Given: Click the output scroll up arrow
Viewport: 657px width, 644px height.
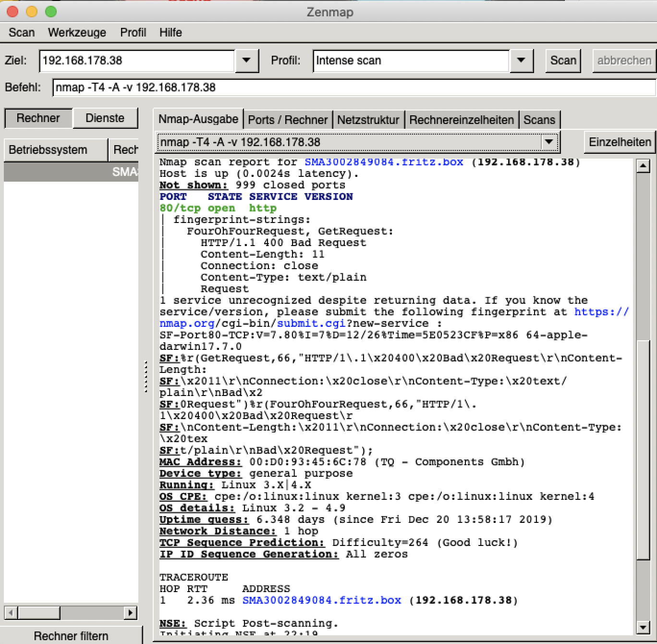Looking at the screenshot, I should [643, 166].
